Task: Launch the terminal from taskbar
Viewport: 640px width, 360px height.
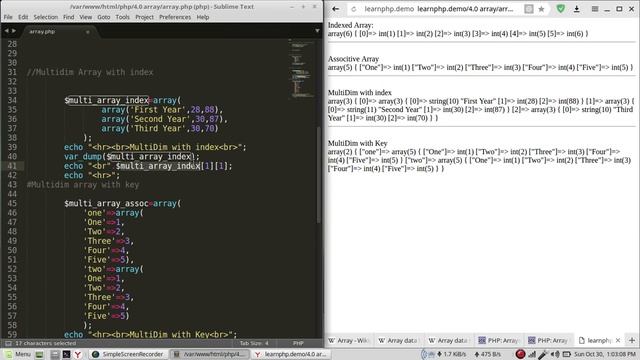Action: [x=66, y=354]
